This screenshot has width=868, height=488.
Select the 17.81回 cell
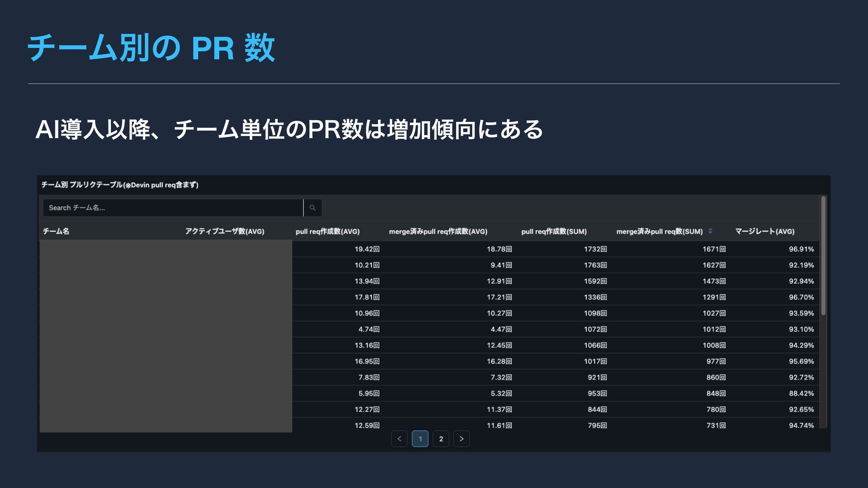367,297
